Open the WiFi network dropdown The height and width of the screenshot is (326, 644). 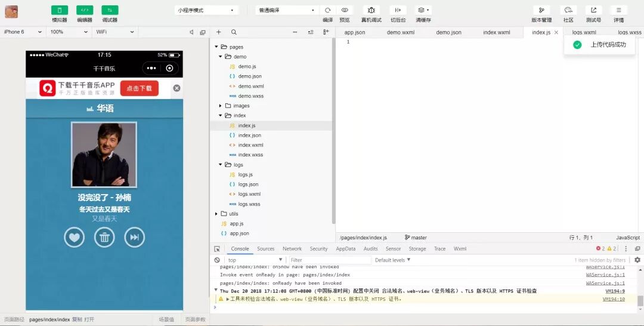(x=115, y=32)
